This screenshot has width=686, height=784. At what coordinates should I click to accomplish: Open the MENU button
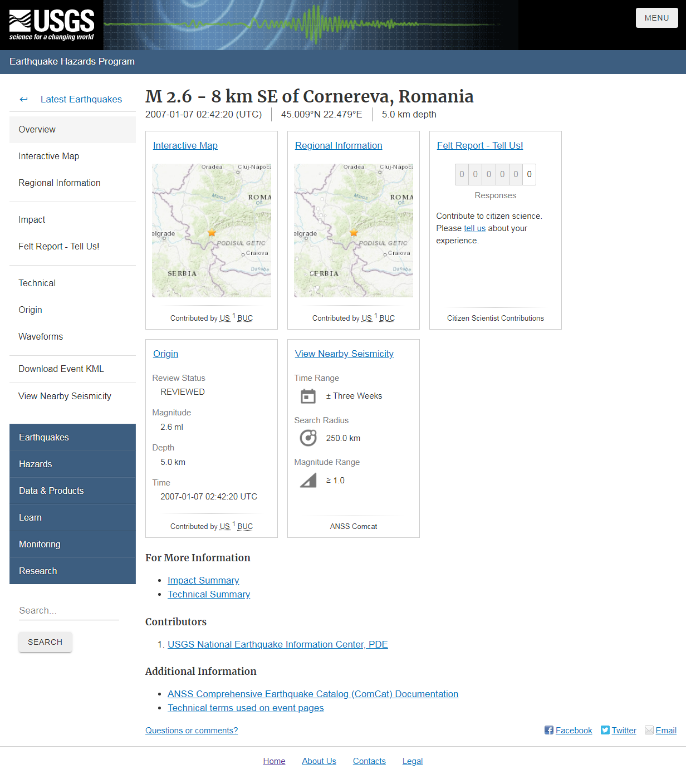pyautogui.click(x=657, y=18)
